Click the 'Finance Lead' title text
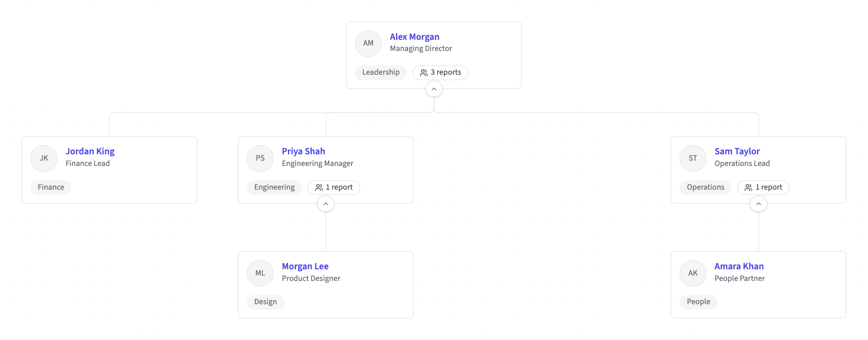868x340 pixels. tap(87, 163)
